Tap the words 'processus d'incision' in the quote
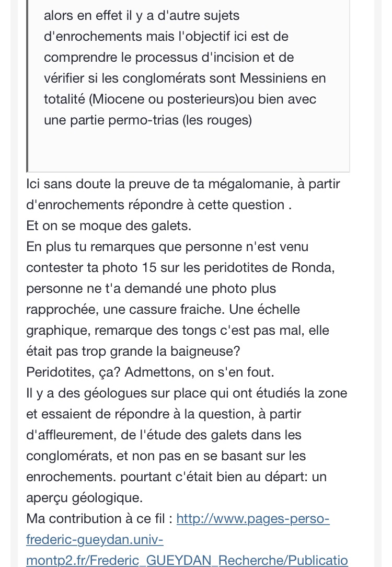392x567 pixels. click(x=191, y=58)
